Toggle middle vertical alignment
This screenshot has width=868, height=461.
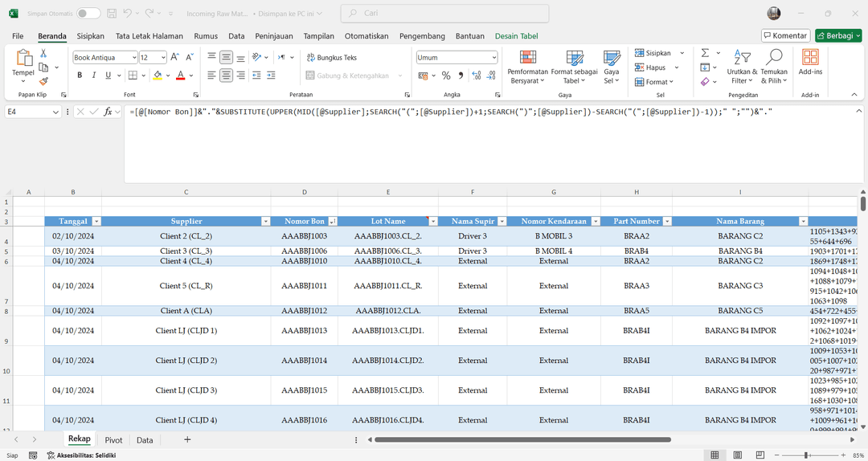(226, 57)
